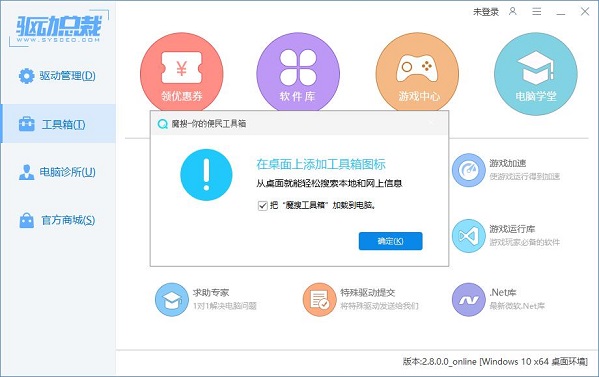The height and width of the screenshot is (377, 599).
Task: Click the 驱动总裁 logo
Action: click(x=59, y=28)
